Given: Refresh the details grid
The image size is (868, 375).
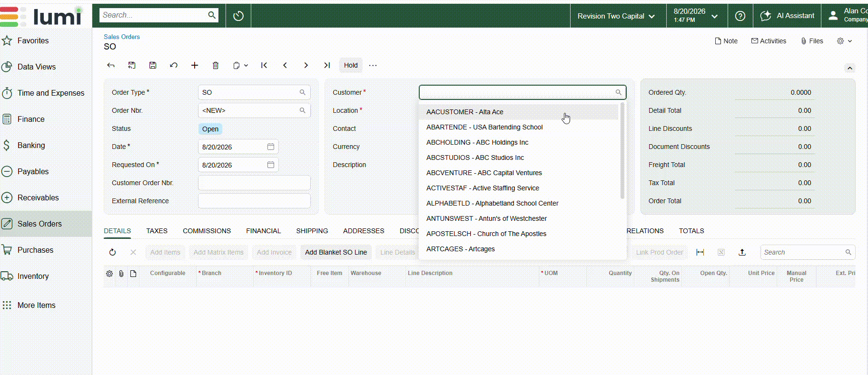Looking at the screenshot, I should (112, 252).
